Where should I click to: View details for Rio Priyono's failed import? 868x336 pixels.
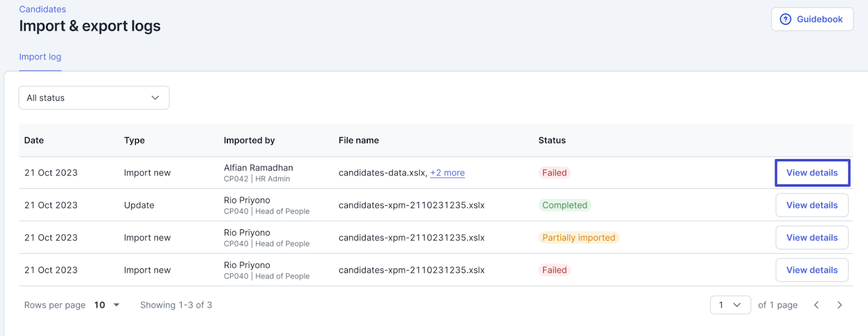812,270
